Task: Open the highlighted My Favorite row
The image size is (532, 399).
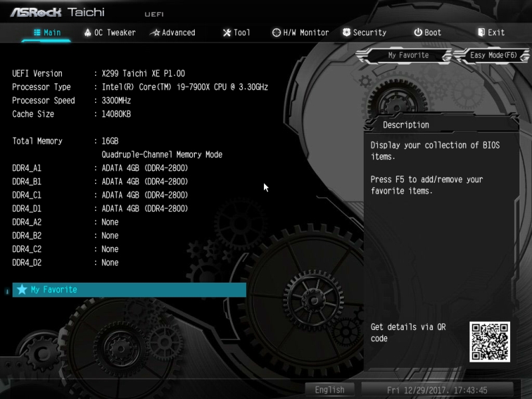Action: [129, 290]
